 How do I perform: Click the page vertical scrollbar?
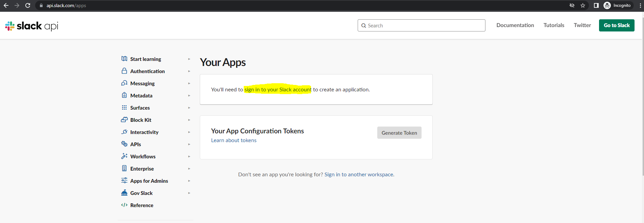643,96
